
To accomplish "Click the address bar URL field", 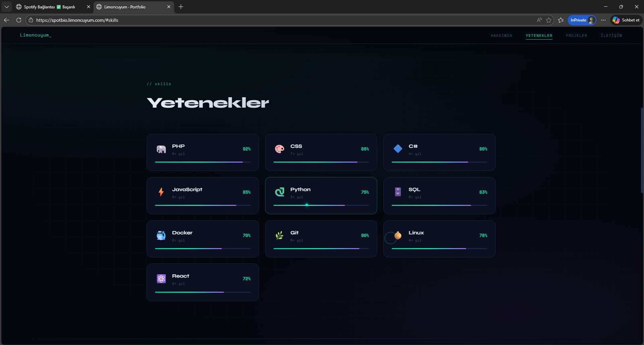I will [235, 20].
